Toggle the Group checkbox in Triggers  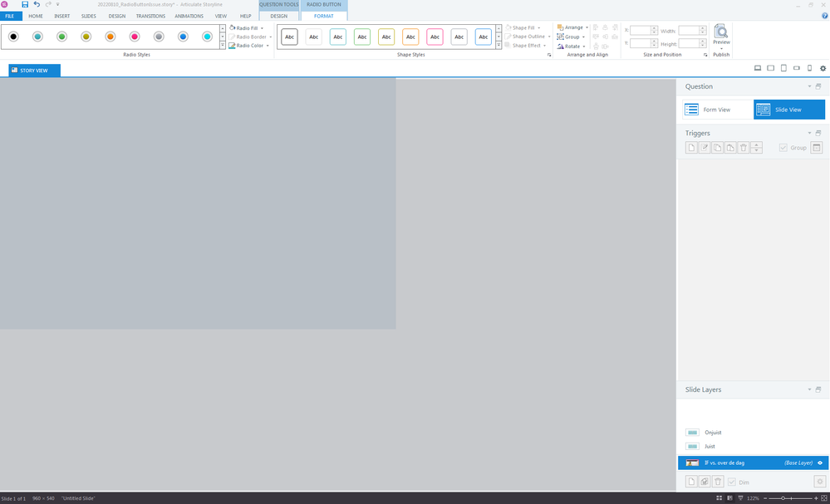pyautogui.click(x=783, y=148)
